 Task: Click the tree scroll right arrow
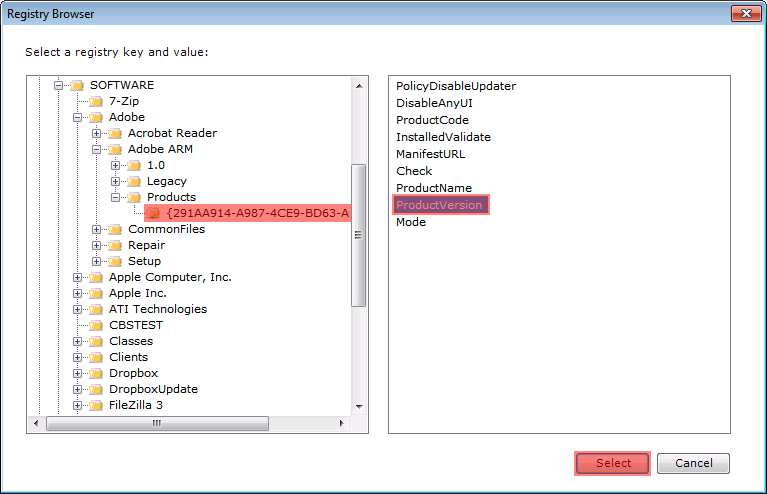tap(341, 424)
